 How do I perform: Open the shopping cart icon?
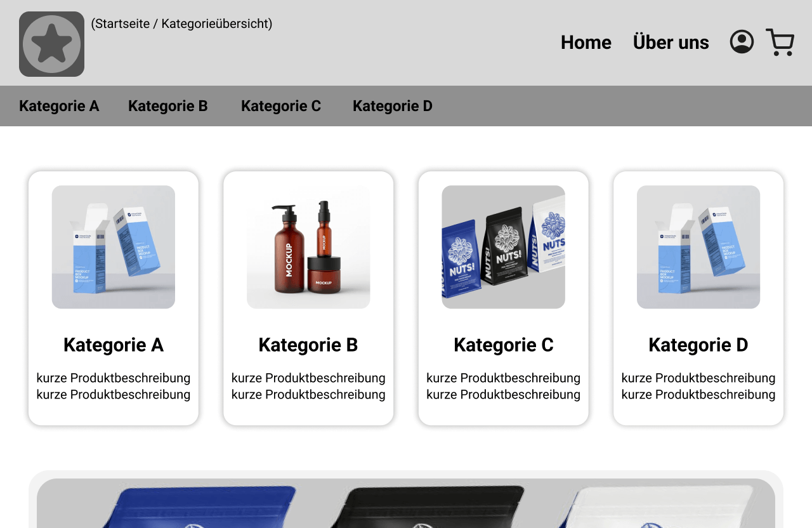pos(780,42)
